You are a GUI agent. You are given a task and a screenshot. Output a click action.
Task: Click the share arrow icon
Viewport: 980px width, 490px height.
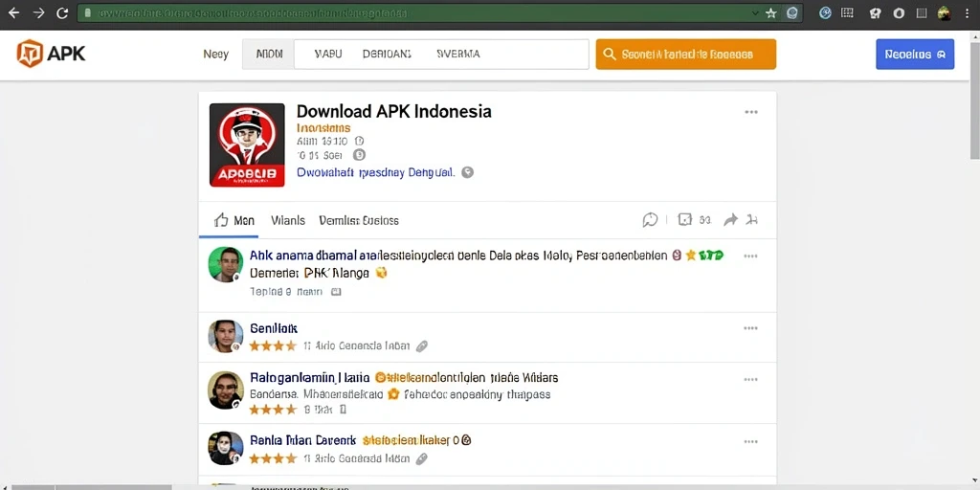click(730, 220)
